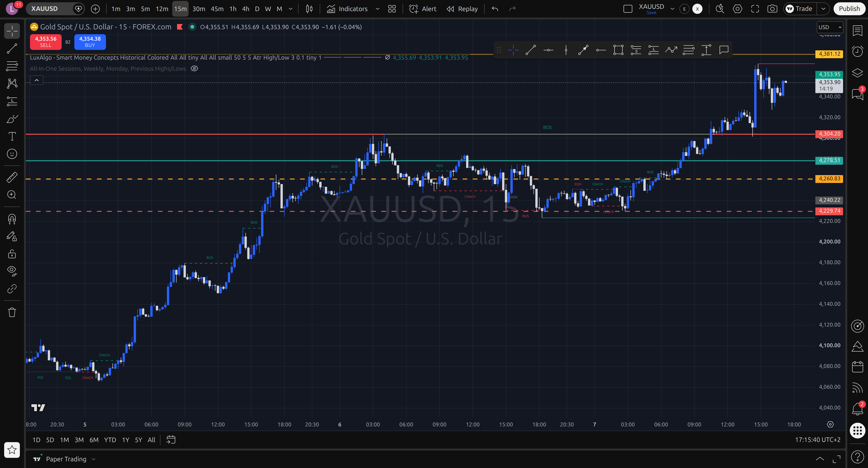Enter fullscreen mode
This screenshot has width=868, height=468.
pos(755,9)
